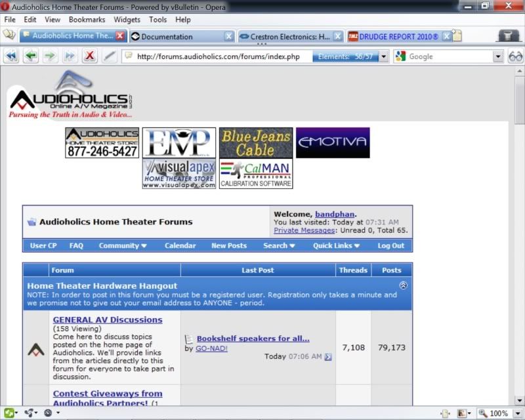The image size is (525, 420).
Task: Click the URL address field
Action: (218, 56)
